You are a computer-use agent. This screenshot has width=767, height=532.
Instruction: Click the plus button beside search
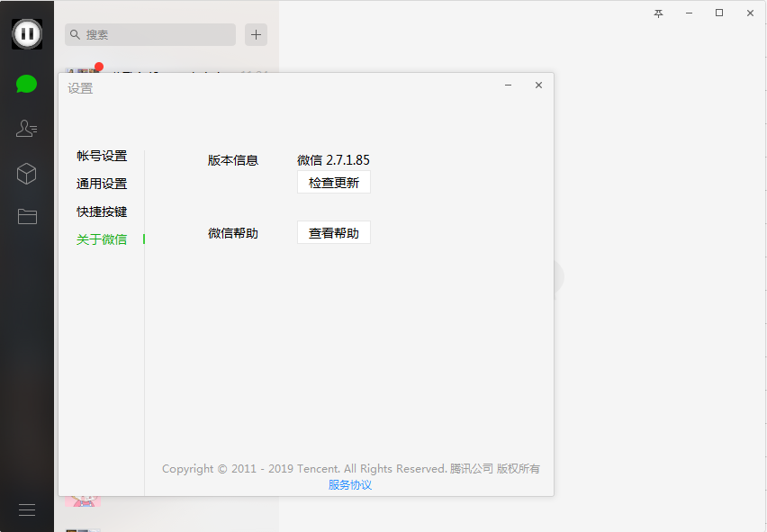pyautogui.click(x=256, y=35)
